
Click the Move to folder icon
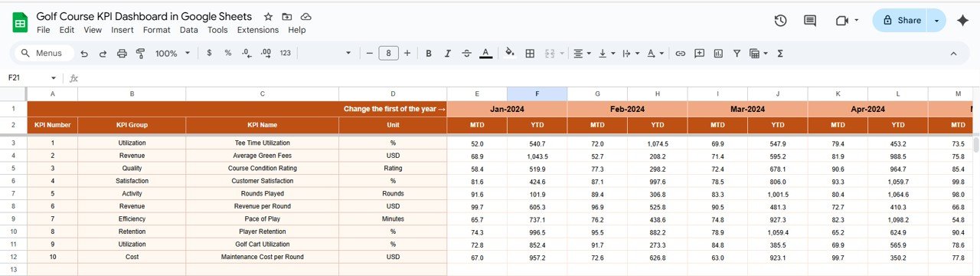point(287,17)
